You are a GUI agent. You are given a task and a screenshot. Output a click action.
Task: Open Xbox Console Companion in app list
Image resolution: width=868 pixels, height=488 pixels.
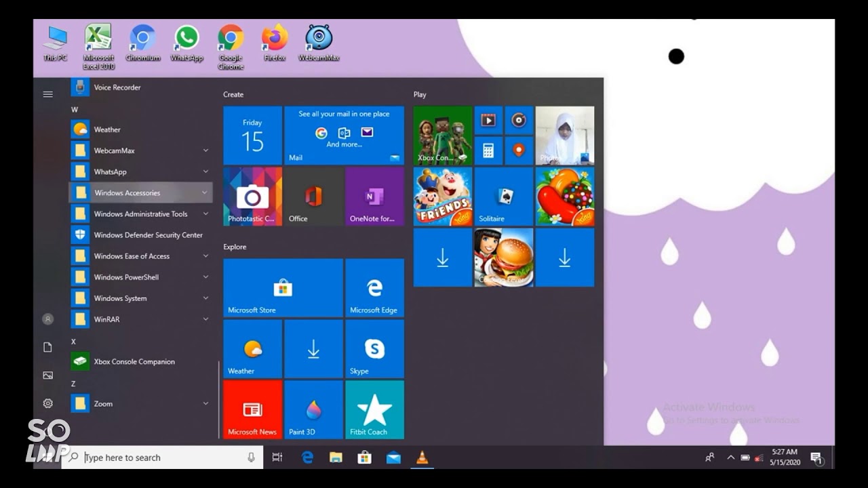point(141,361)
